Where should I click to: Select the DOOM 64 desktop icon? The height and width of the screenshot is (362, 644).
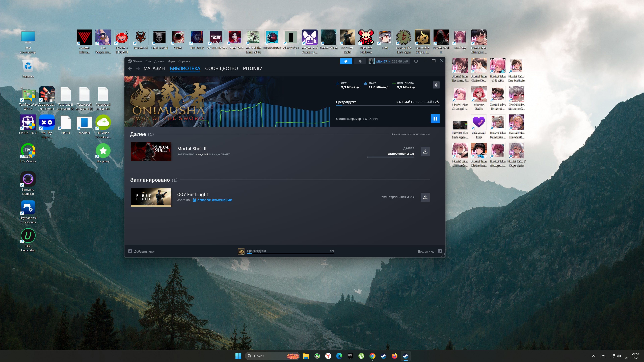(141, 40)
